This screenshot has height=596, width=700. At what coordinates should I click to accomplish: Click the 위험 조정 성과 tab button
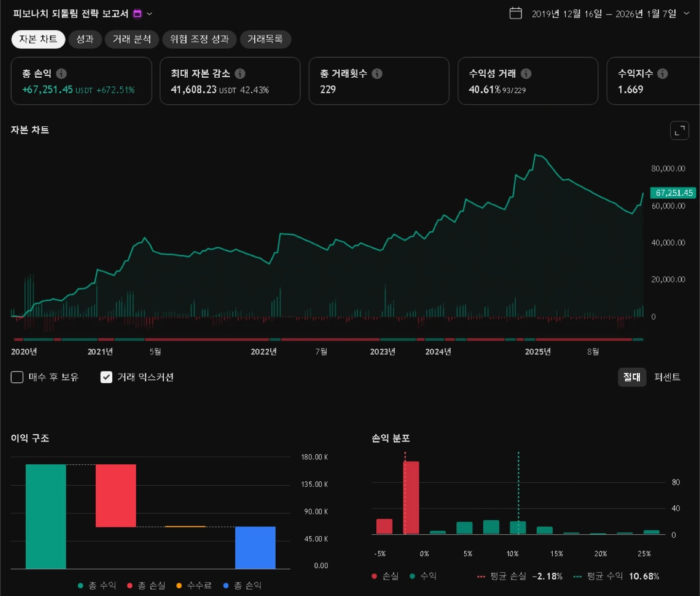199,39
